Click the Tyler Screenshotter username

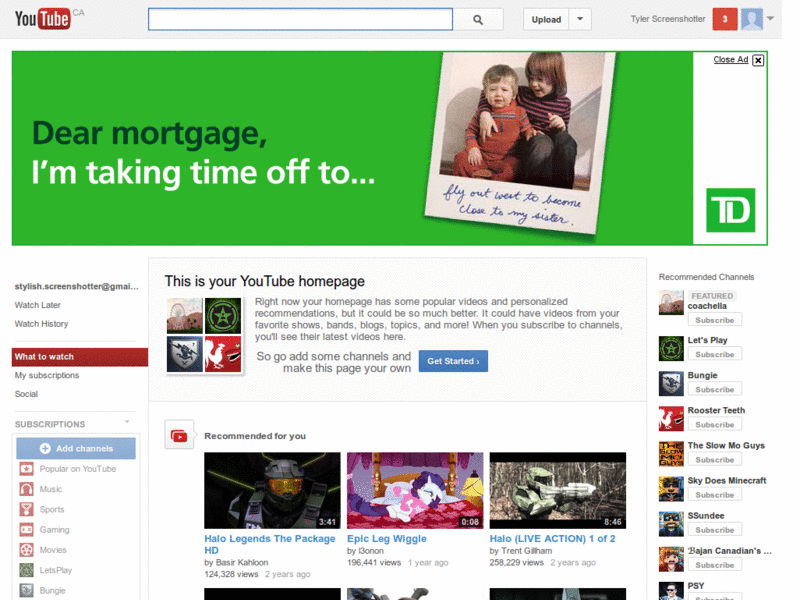(x=668, y=19)
